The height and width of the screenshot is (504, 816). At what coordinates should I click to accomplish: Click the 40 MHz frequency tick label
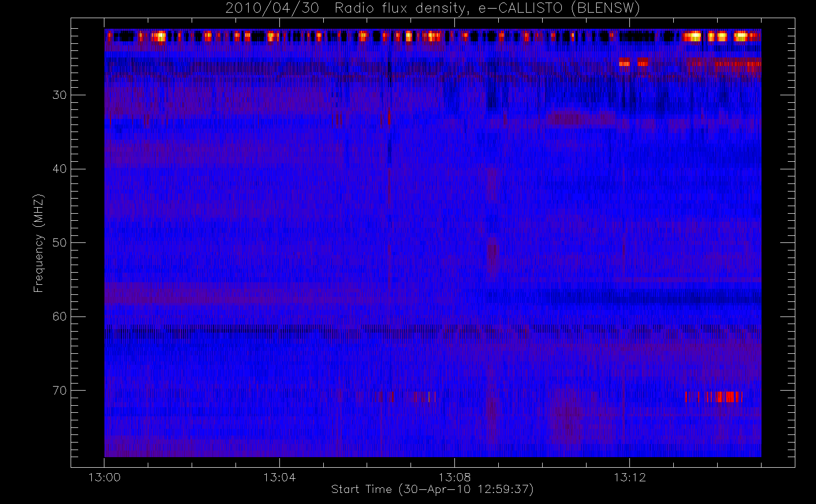point(60,169)
